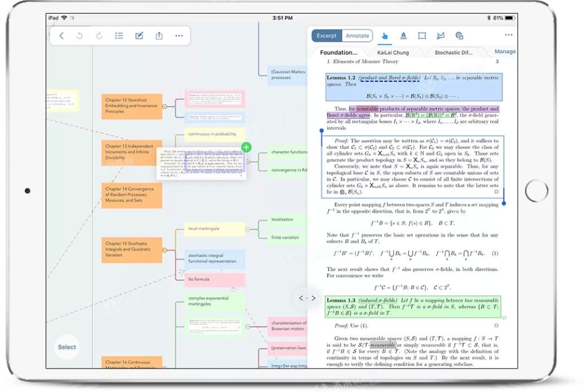Select (Gaussian Markov processes node

coord(288,75)
